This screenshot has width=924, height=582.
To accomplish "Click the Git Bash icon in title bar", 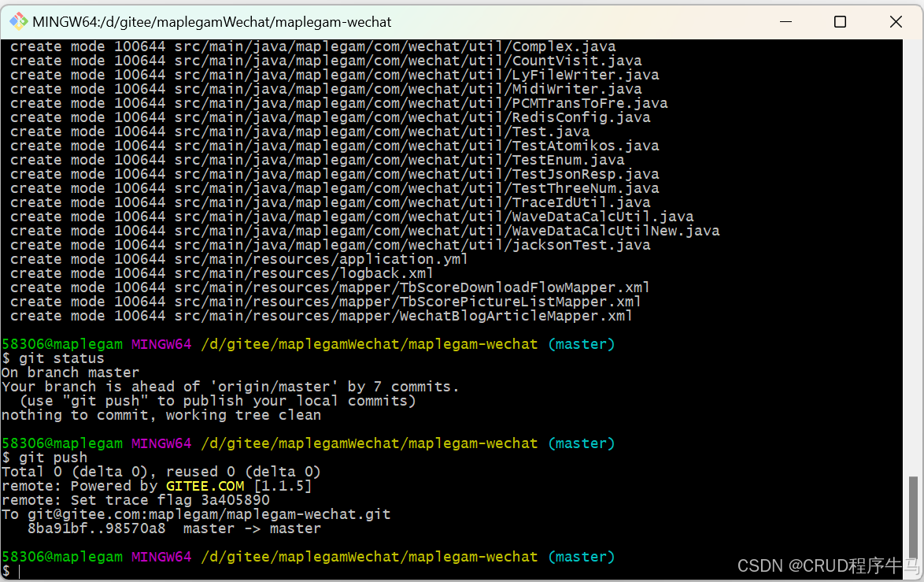I will [18, 22].
